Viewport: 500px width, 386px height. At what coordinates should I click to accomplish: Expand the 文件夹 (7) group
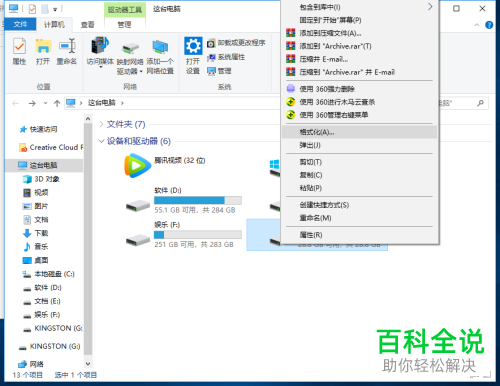pyautogui.click(x=101, y=124)
